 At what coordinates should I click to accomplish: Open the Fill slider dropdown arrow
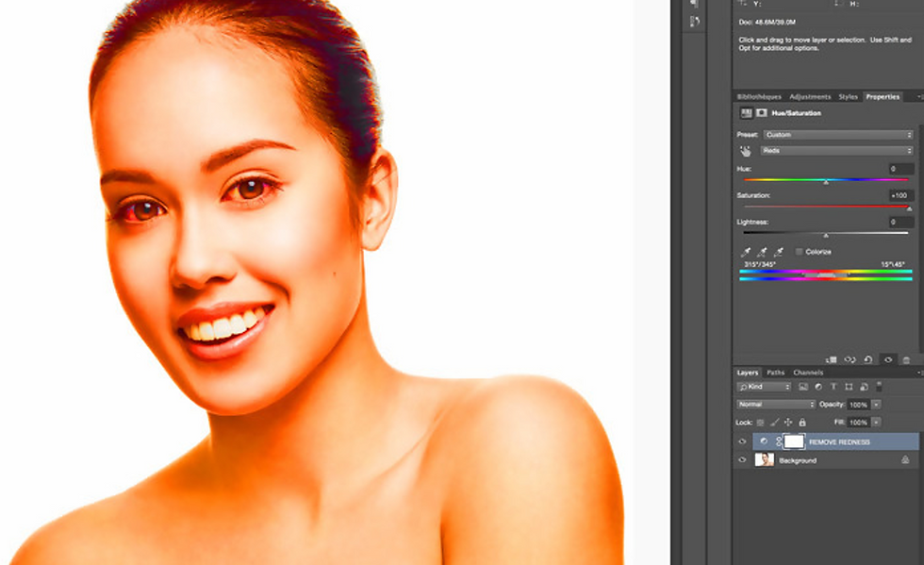coord(876,423)
